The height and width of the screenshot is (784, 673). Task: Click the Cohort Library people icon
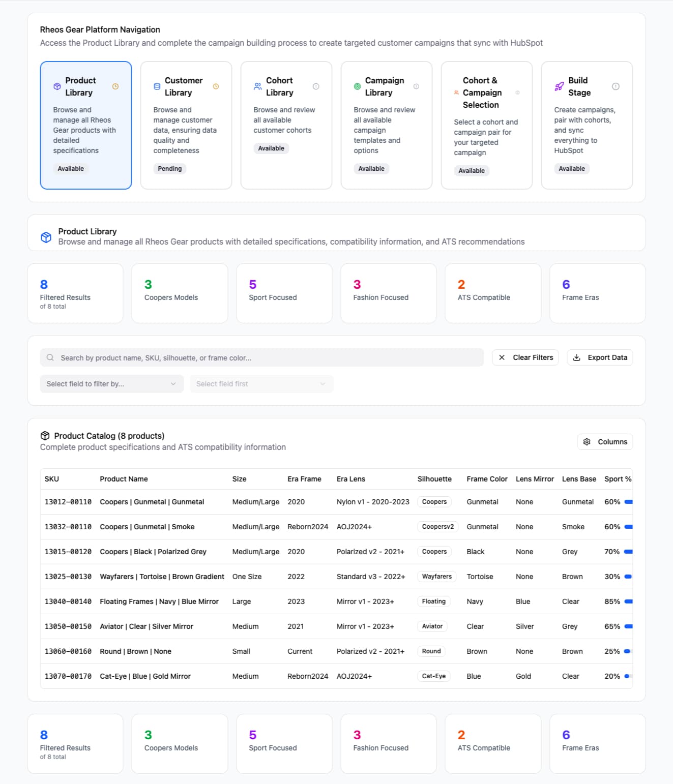[257, 86]
